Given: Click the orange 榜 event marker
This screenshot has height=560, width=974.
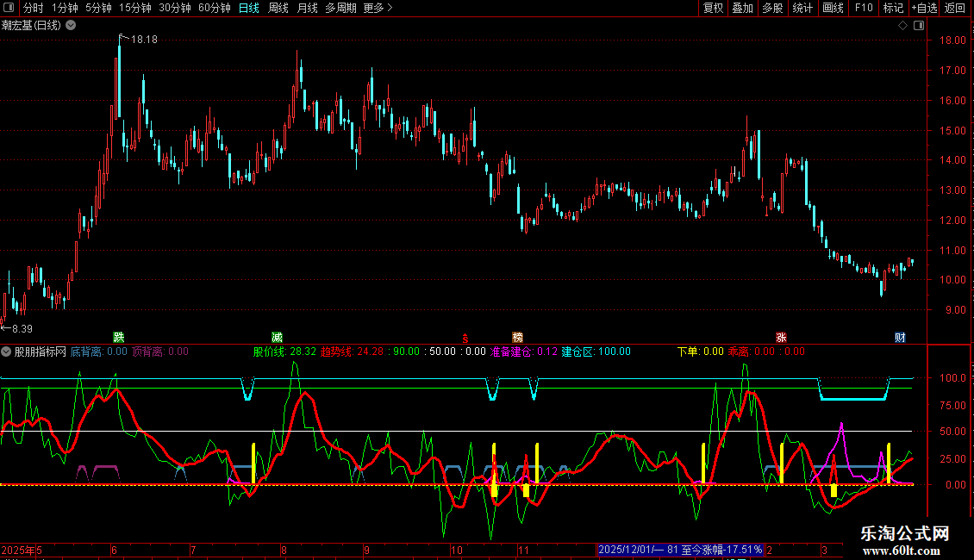Looking at the screenshot, I should 517,337.
